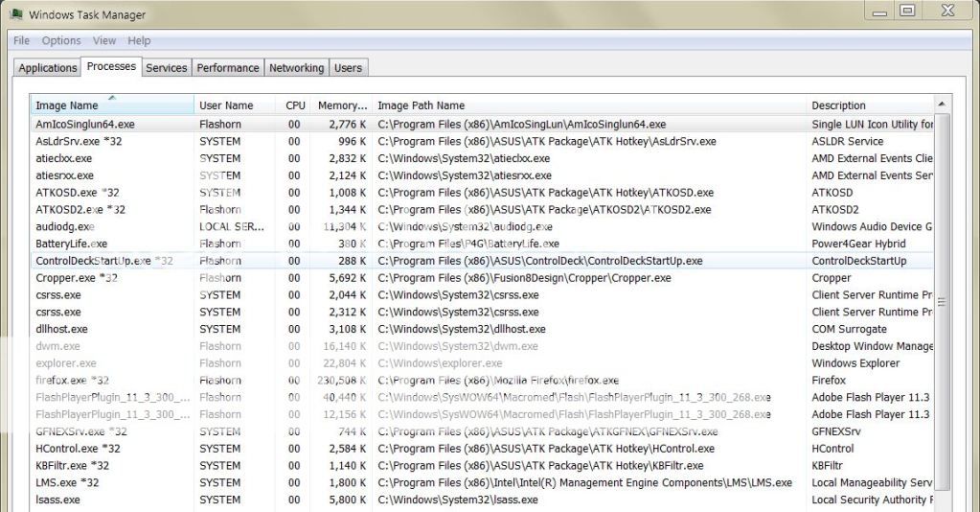This screenshot has width=980, height=512.
Task: Click the HControl description cell
Action: coord(832,448)
